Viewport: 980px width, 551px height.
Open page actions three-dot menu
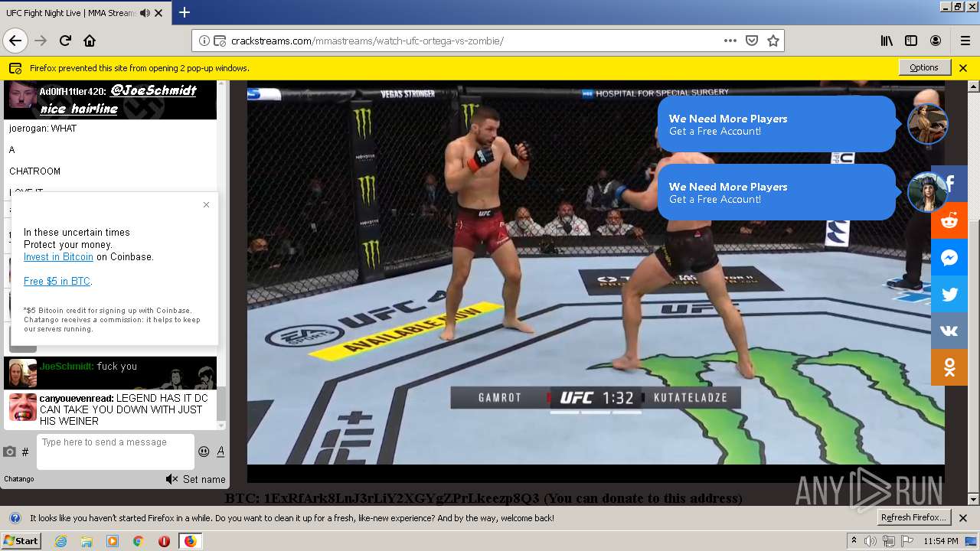tap(730, 41)
